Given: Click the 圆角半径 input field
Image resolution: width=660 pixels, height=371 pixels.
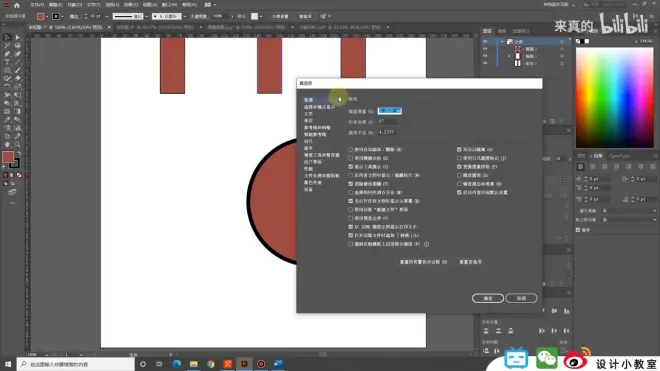Looking at the screenshot, I should pyautogui.click(x=387, y=132).
